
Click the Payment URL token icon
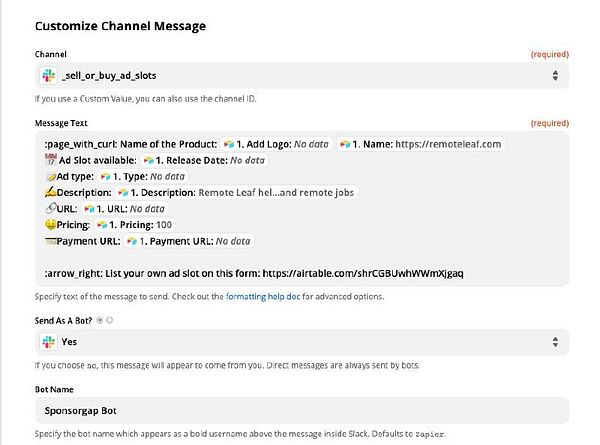(x=131, y=241)
